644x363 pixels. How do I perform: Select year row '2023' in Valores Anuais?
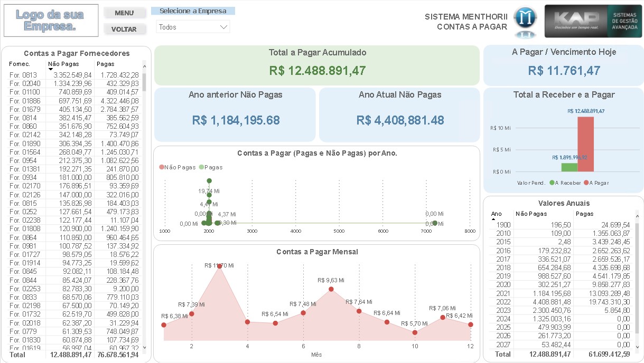(561, 310)
